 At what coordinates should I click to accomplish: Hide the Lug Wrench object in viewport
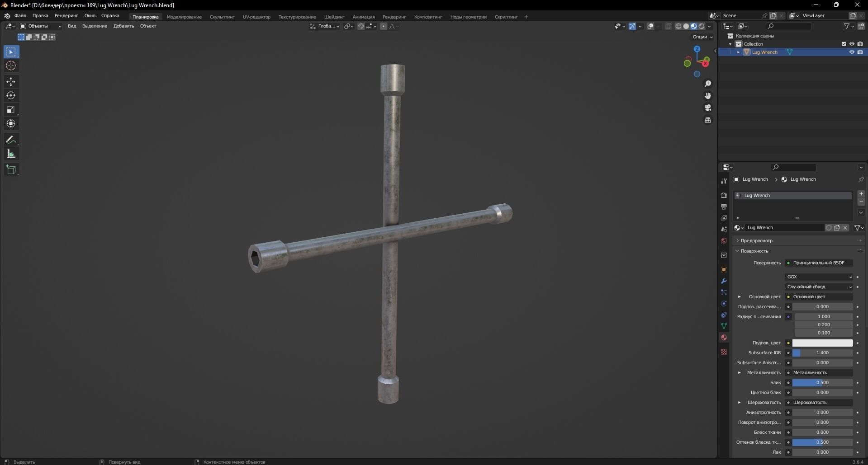[x=852, y=52]
